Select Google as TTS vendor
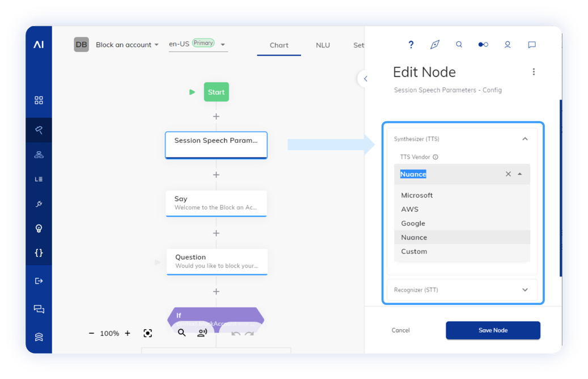This screenshot has height=379, width=588. (x=462, y=223)
